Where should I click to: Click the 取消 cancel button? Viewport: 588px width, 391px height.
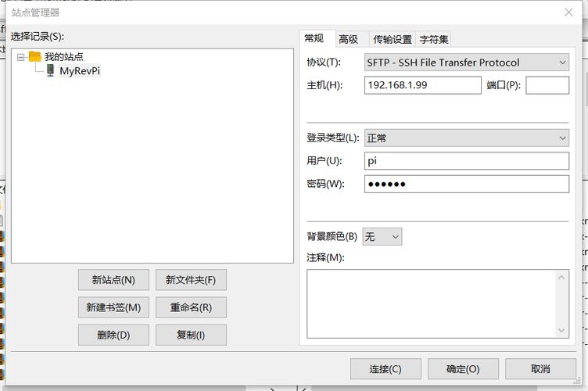point(540,369)
